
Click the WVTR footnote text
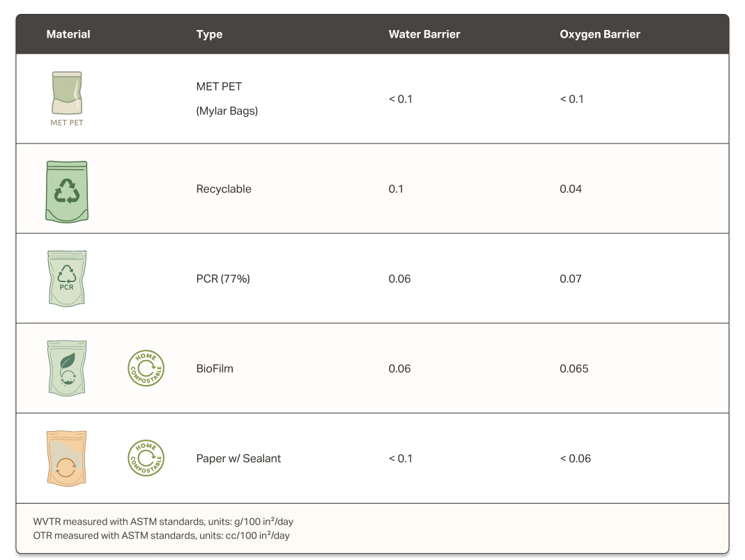(x=168, y=522)
